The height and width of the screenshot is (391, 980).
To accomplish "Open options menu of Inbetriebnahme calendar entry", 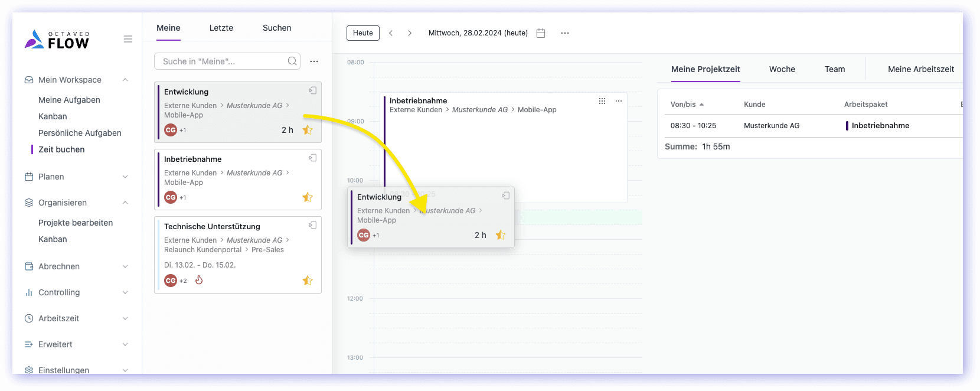I will pos(619,101).
